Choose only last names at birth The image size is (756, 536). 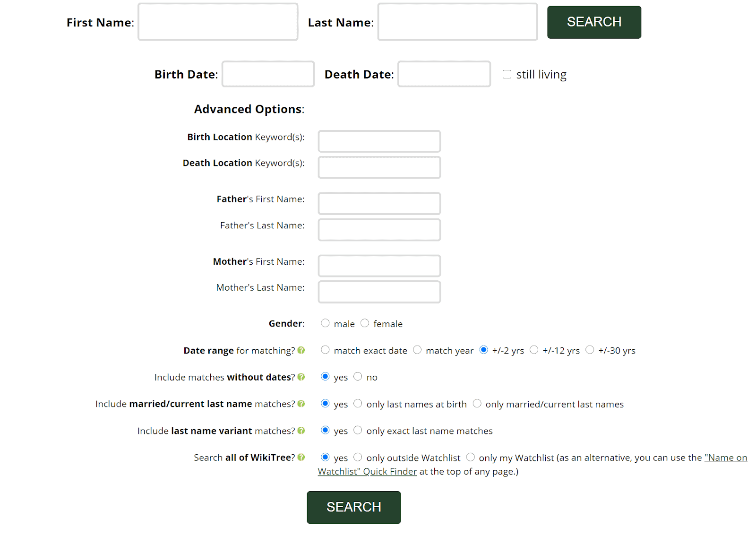point(358,403)
